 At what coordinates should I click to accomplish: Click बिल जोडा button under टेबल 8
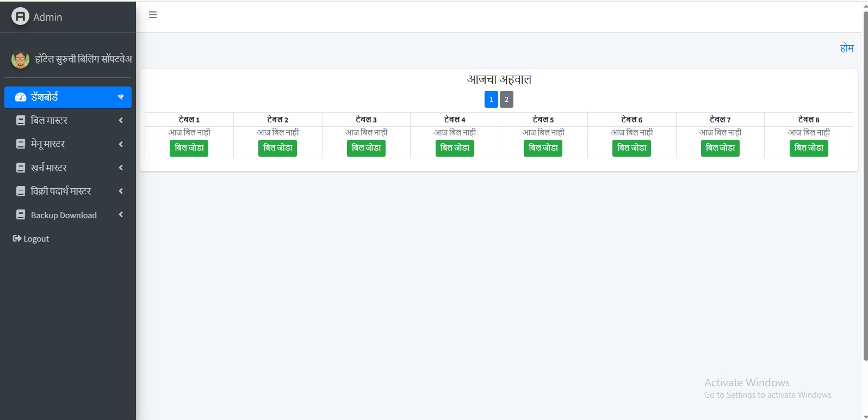[x=809, y=148]
